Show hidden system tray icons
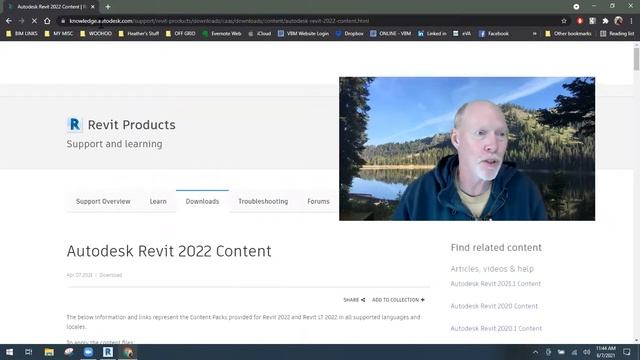This screenshot has height=360, width=640. pyautogui.click(x=536, y=352)
